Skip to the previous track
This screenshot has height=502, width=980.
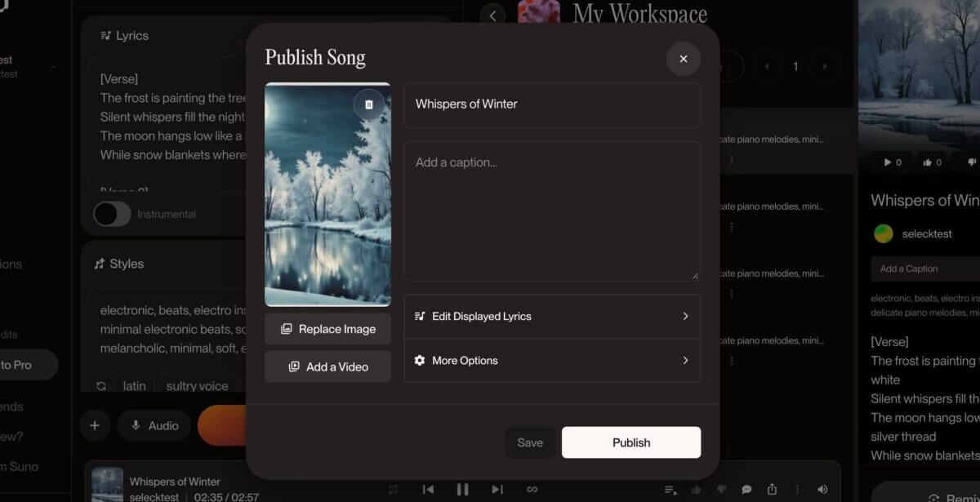click(x=428, y=489)
